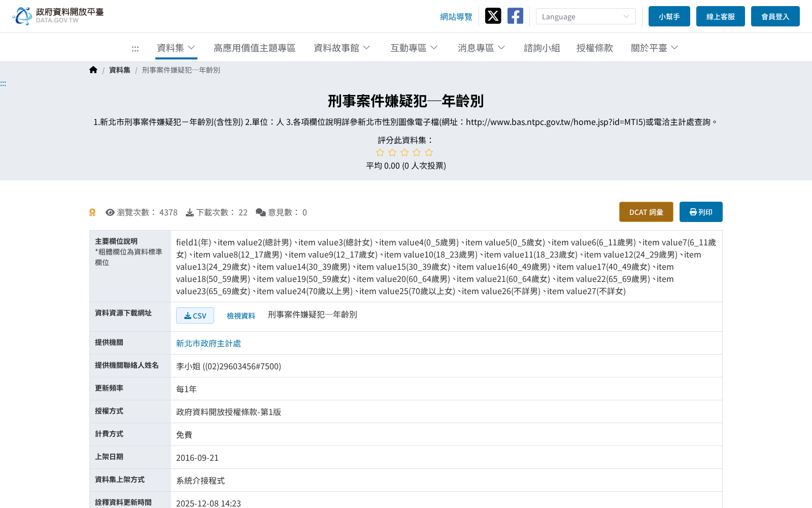Click the 系統介接程式 value
The height and width of the screenshot is (508, 812).
pos(200,481)
